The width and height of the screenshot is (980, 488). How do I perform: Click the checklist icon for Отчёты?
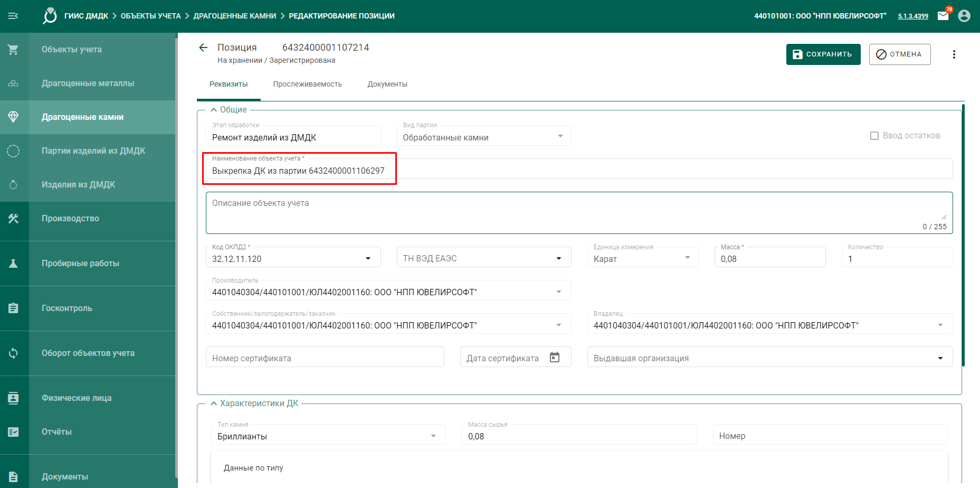coord(13,432)
